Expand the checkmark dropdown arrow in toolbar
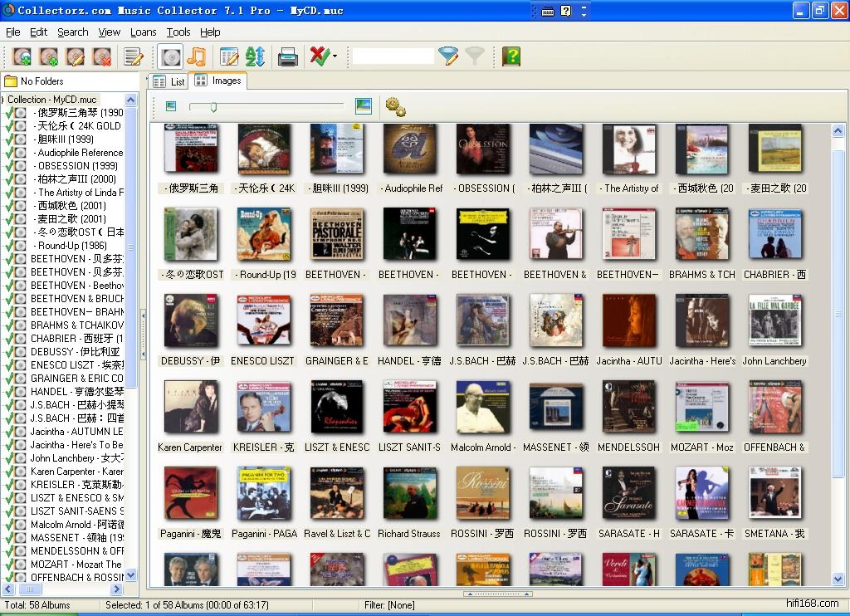Viewport: 850px width, 616px height. [x=335, y=56]
